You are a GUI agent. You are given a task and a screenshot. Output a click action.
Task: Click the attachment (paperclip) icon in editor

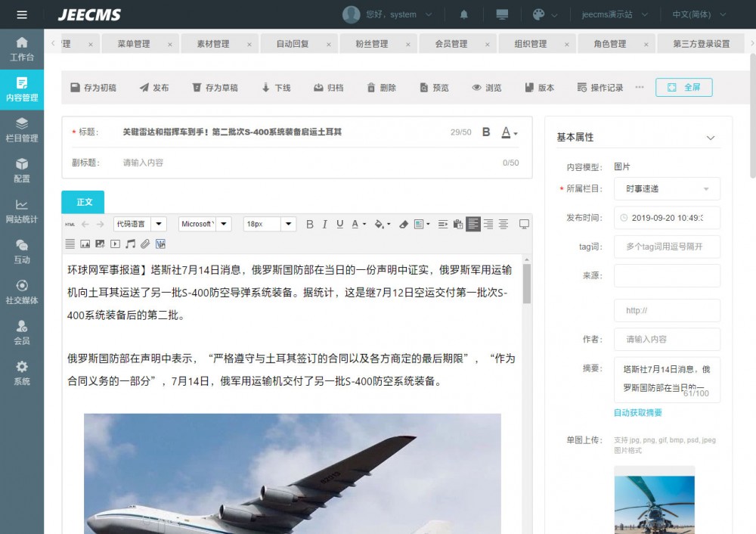pos(144,244)
